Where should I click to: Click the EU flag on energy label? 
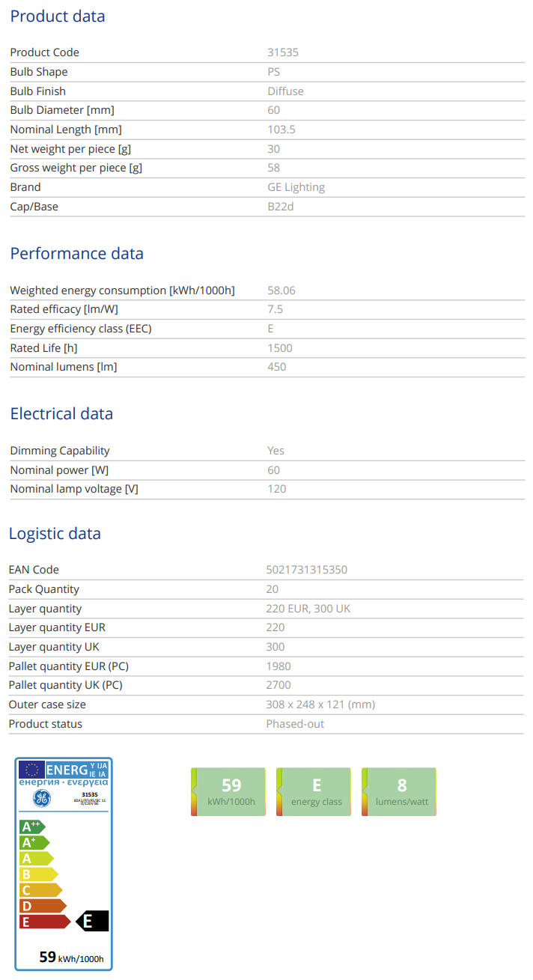pos(31,769)
